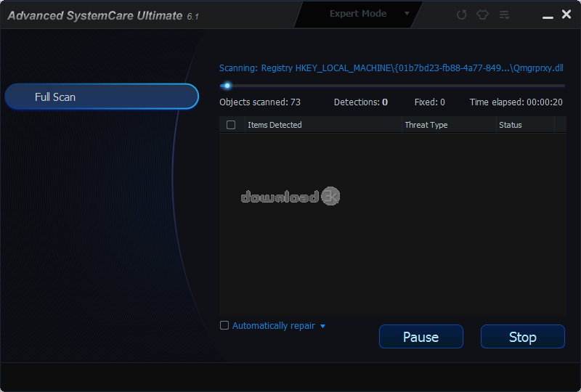Image resolution: width=581 pixels, height=392 pixels.
Task: Expand the Automatically repair options arrow
Action: [322, 326]
